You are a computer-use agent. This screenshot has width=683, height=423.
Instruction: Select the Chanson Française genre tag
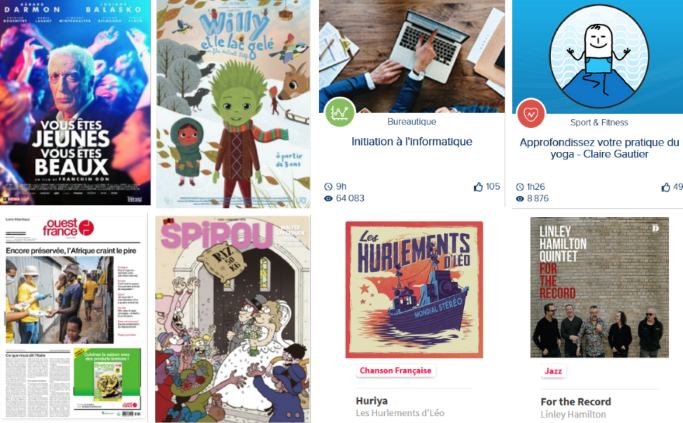pyautogui.click(x=396, y=371)
